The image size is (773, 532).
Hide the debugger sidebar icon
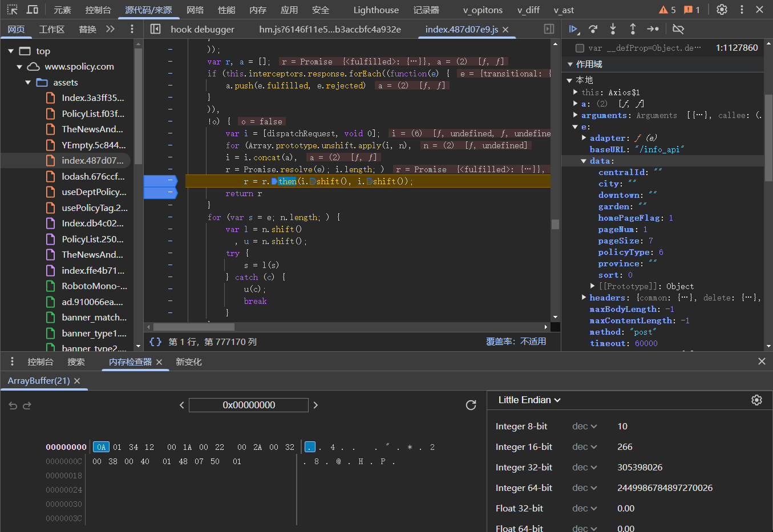click(549, 29)
